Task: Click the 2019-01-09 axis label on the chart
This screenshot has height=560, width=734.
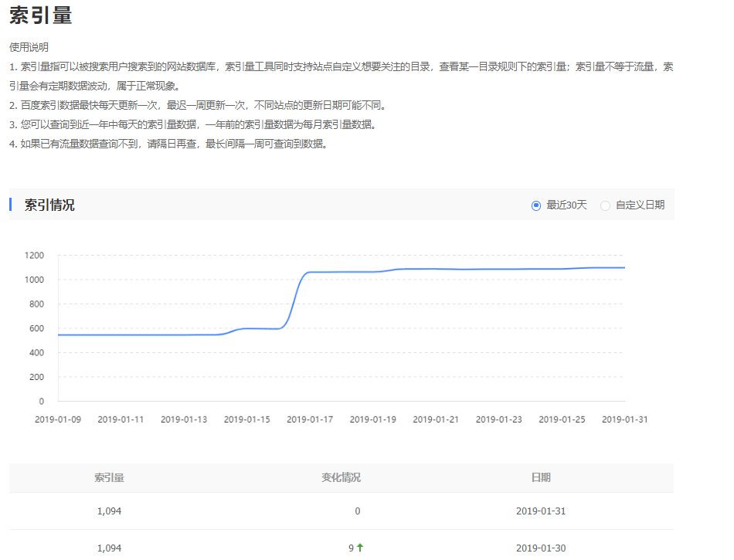Action: [58, 419]
